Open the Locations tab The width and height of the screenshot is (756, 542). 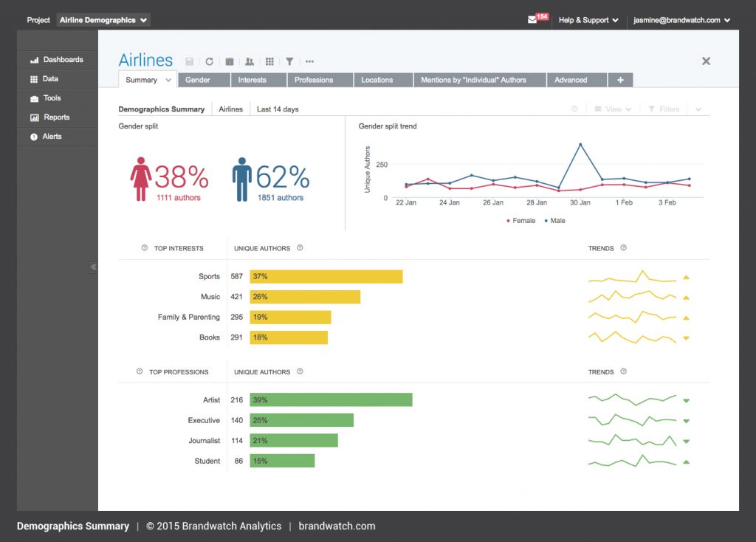(x=377, y=80)
